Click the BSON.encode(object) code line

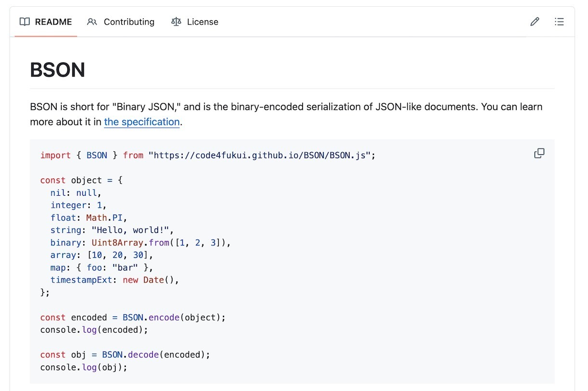click(133, 317)
